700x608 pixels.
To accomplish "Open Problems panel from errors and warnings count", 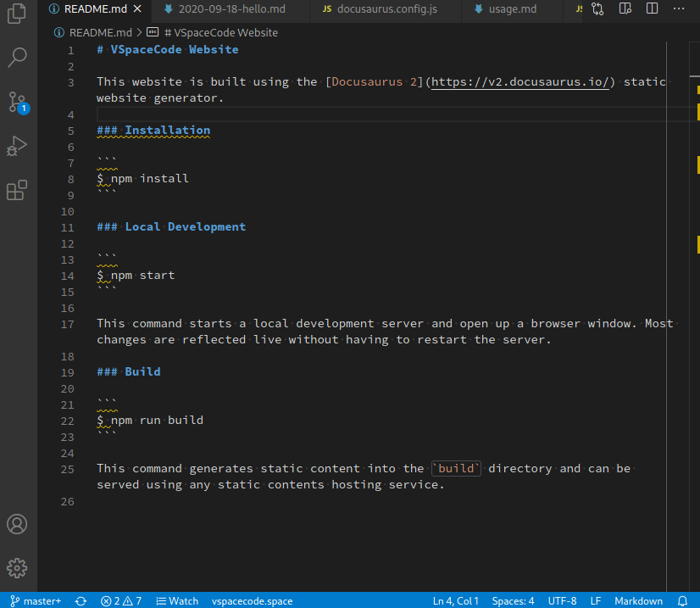I will click(x=121, y=601).
